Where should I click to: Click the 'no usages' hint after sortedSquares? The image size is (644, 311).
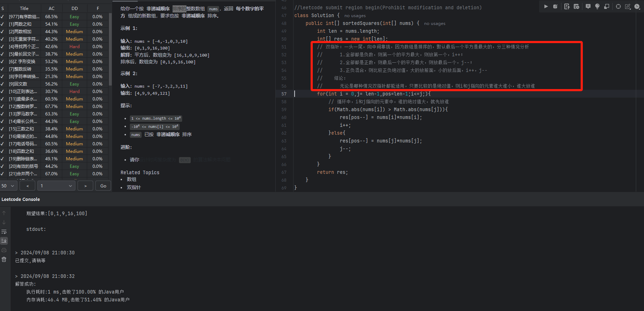point(435,24)
